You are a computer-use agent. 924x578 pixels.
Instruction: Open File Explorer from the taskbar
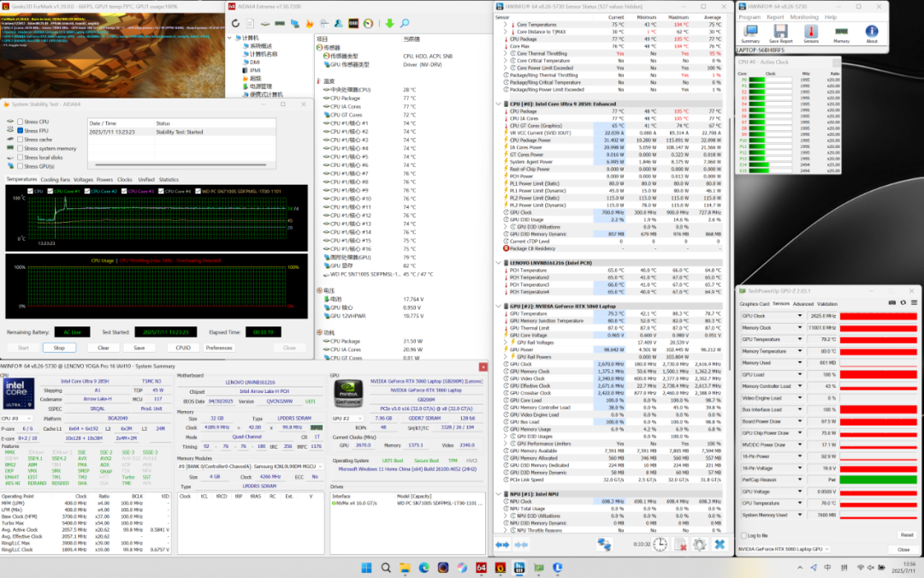tap(405, 568)
